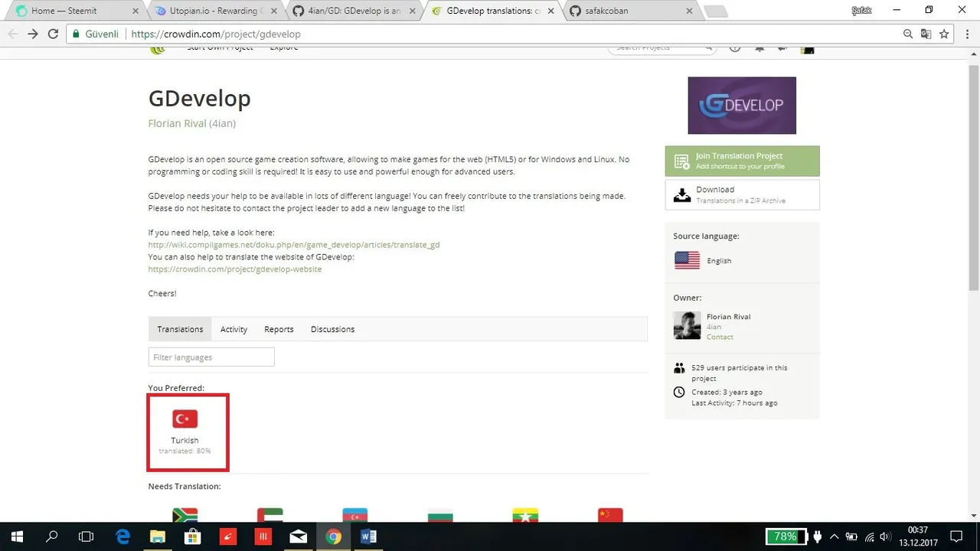Viewport: 980px width, 551px height.
Task: Open the notification Action Center
Action: tap(956, 536)
